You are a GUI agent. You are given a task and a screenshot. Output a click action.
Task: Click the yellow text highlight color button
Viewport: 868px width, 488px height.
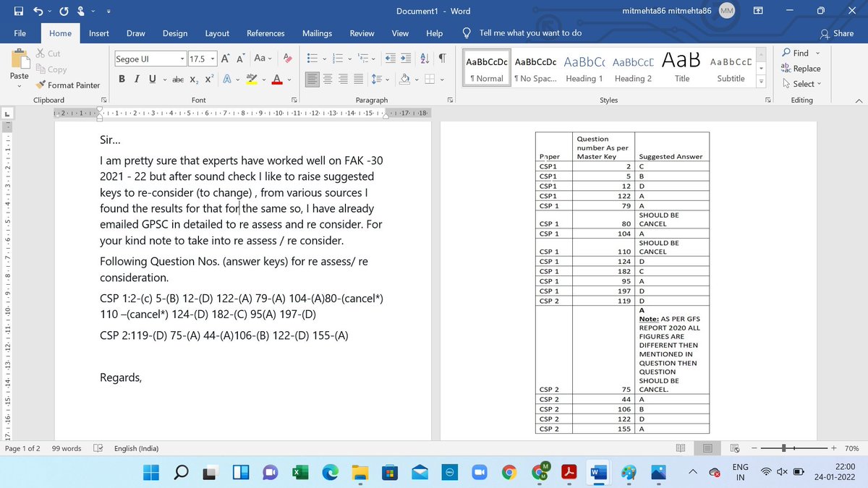pos(252,80)
